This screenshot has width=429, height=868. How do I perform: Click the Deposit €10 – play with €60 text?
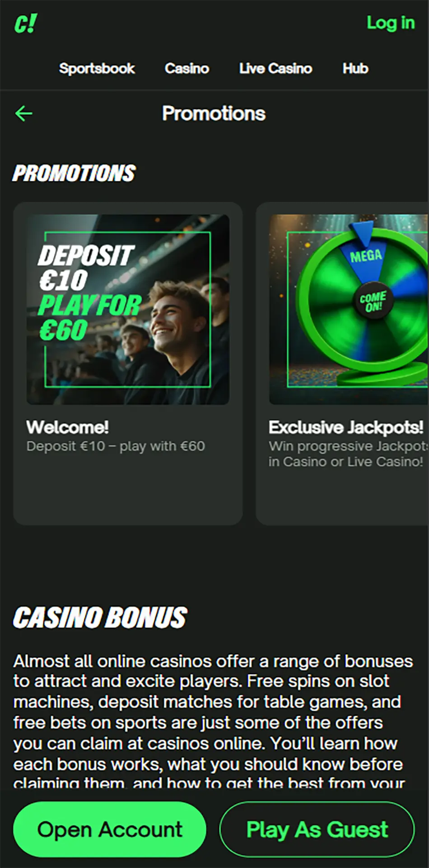[x=116, y=447]
